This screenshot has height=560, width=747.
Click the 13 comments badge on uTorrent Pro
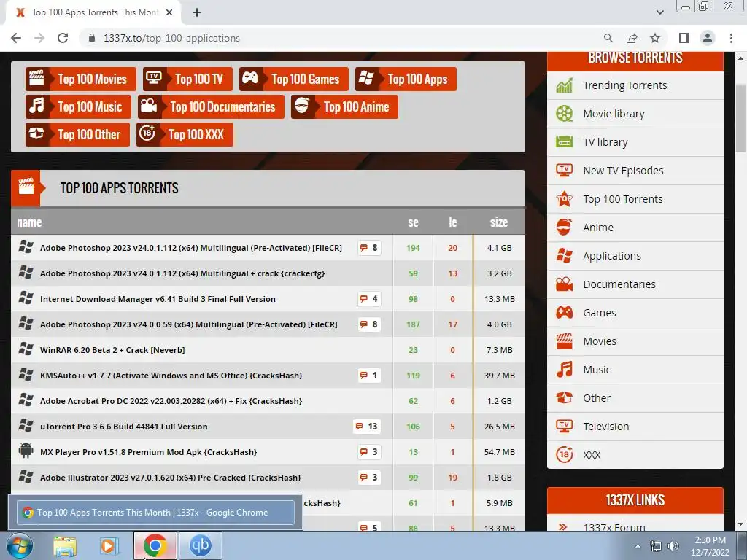pos(367,427)
